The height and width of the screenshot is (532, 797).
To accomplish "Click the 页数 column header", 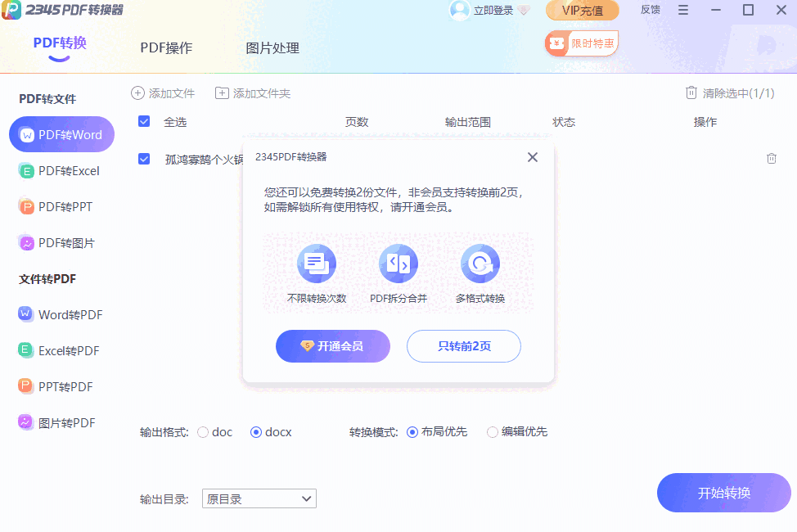I will click(x=357, y=122).
